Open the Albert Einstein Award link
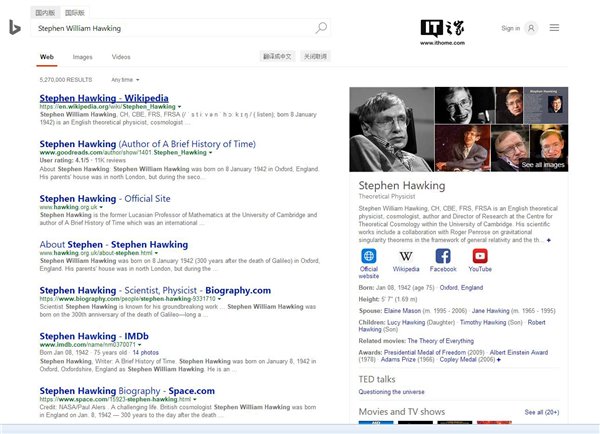Image resolution: width=600 pixels, height=434 pixels. coord(519,352)
